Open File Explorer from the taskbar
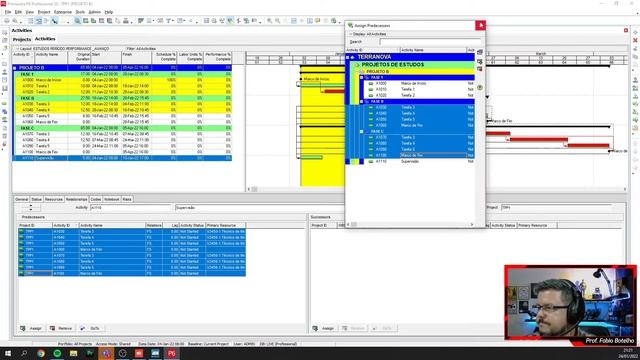Viewport: 640px width, 360px height. (73, 353)
